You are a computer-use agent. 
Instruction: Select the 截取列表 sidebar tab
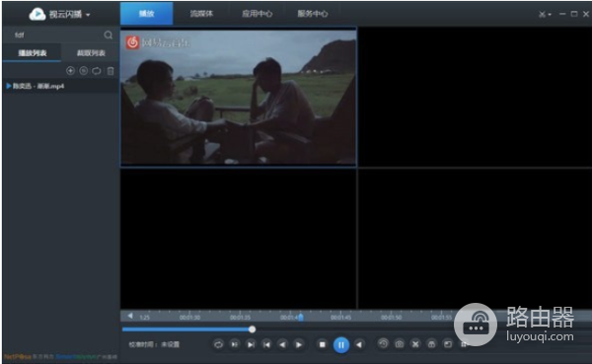(x=91, y=53)
